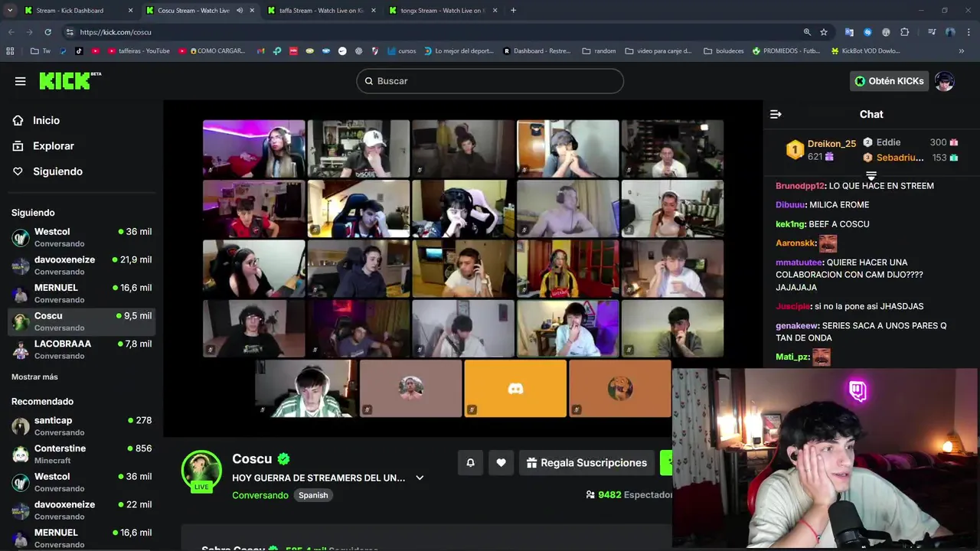The image size is (980, 551).
Task: Open the TikTok bookmark icon
Action: coord(79,51)
